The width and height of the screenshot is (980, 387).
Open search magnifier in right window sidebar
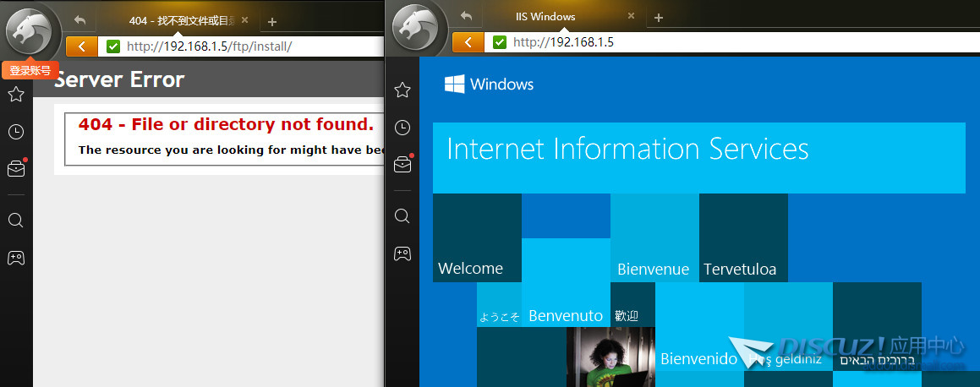coord(402,216)
